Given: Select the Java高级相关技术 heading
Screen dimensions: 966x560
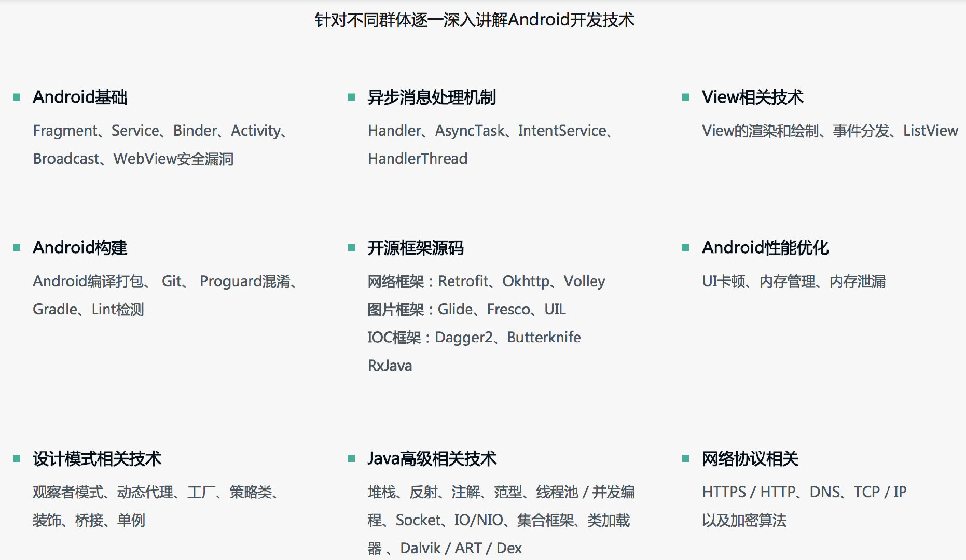Looking at the screenshot, I should tap(432, 459).
